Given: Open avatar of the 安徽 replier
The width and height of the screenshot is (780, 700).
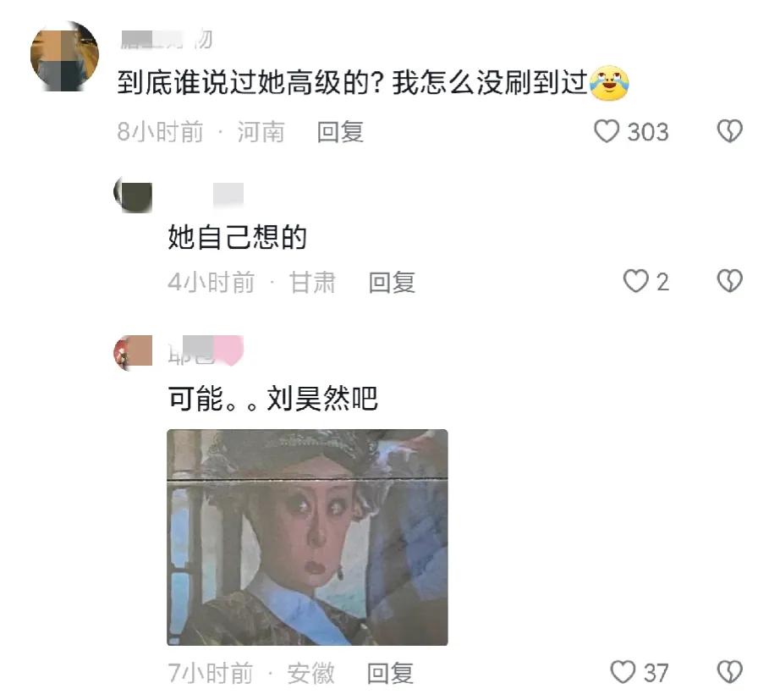Looking at the screenshot, I should [x=133, y=352].
